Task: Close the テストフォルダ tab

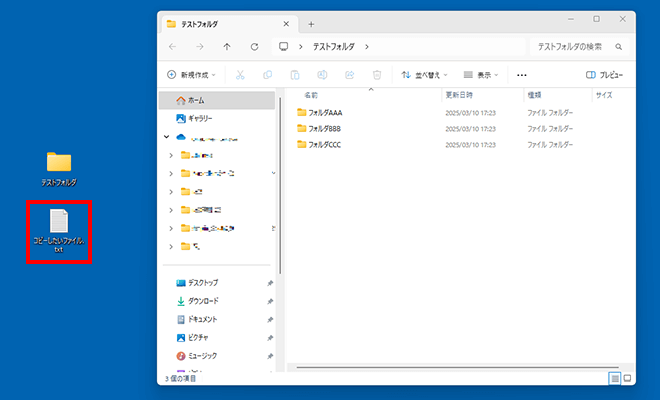Action: point(286,24)
